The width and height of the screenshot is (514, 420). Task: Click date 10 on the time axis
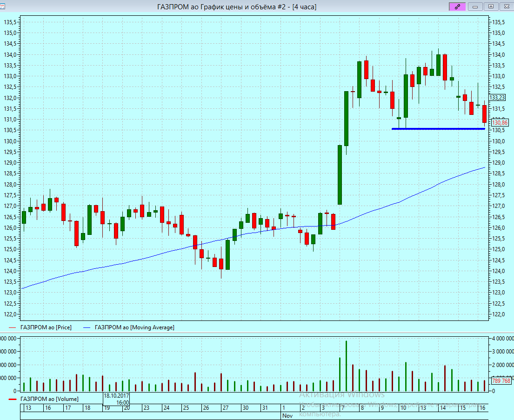[403, 408]
